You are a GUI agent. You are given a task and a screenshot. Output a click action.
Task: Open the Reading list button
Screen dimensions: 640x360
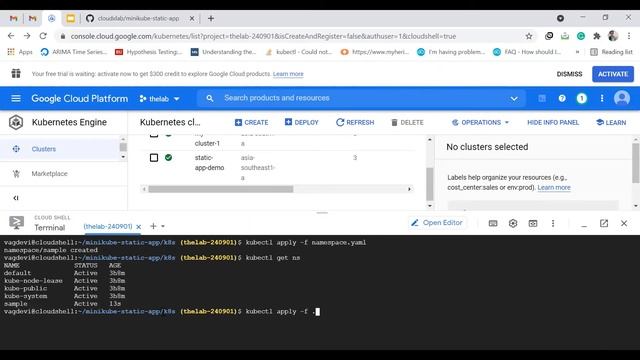[x=611, y=52]
